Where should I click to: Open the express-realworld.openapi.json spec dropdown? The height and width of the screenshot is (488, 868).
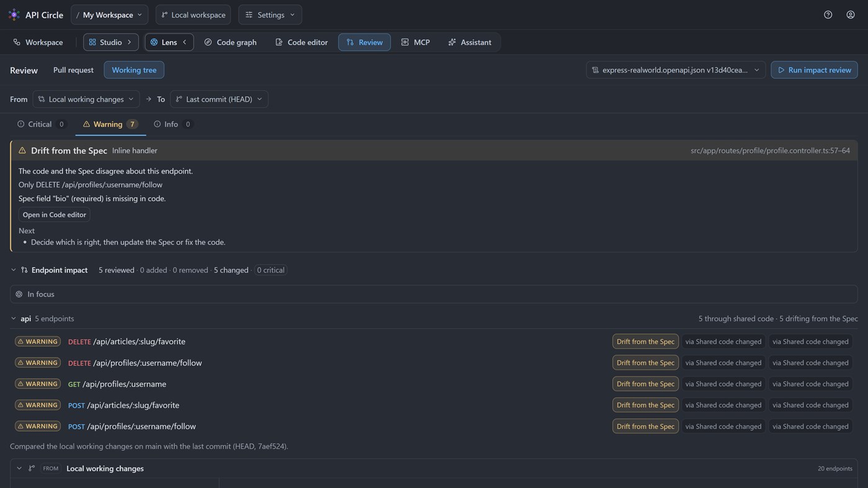pyautogui.click(x=676, y=70)
